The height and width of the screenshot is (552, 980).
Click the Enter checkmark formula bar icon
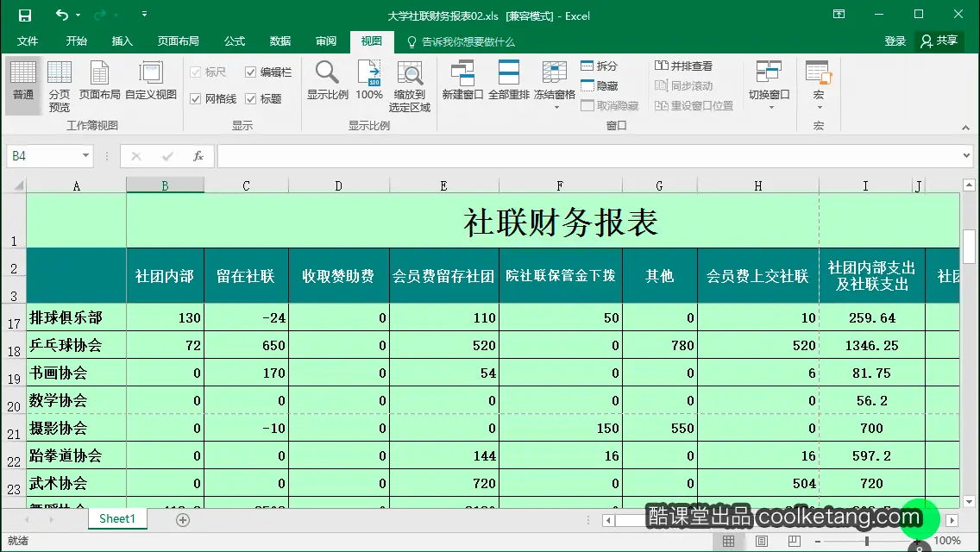tap(166, 156)
